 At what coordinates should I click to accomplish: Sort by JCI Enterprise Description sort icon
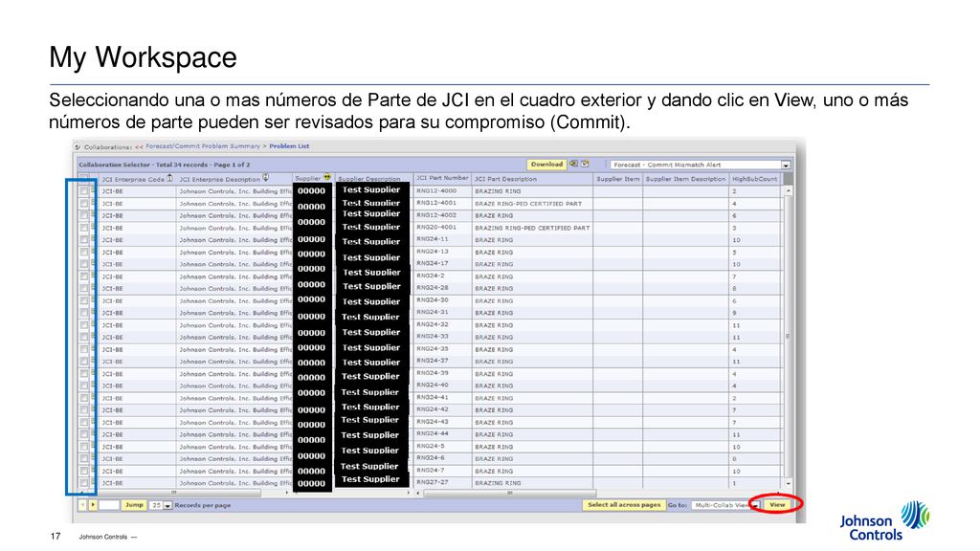point(266,178)
